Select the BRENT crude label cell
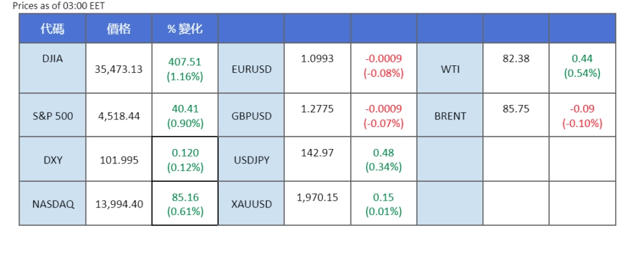Screen dimensions: 644x254 [x=450, y=116]
